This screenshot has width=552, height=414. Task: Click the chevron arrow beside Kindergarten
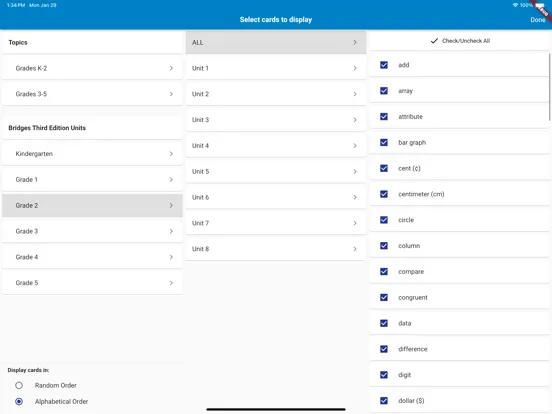[171, 153]
